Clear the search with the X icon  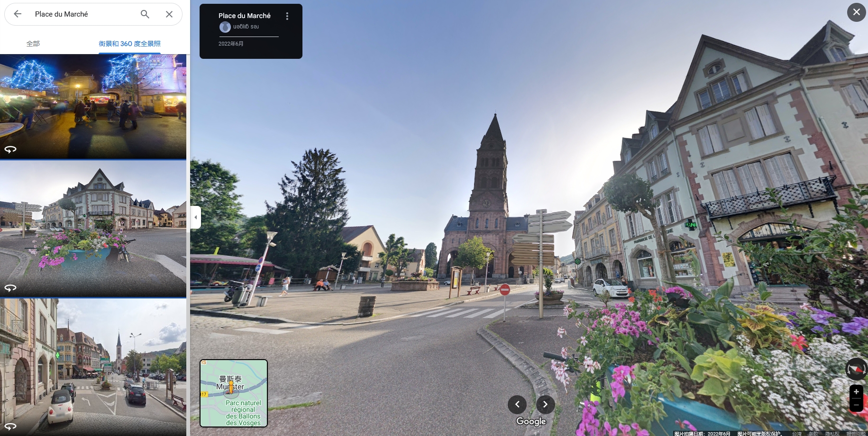coord(169,14)
